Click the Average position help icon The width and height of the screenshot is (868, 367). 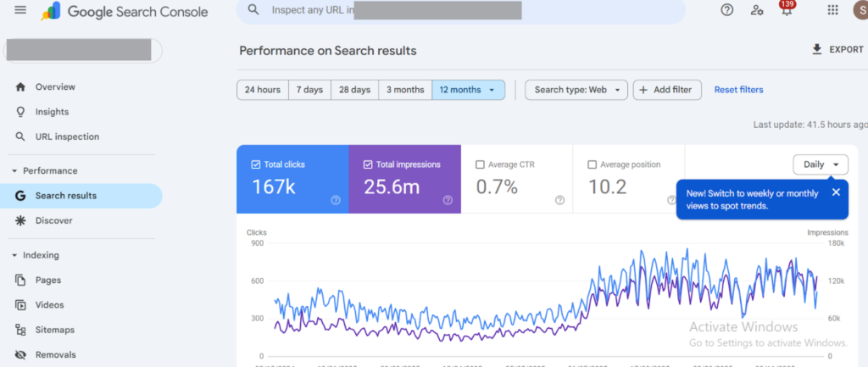(x=671, y=200)
